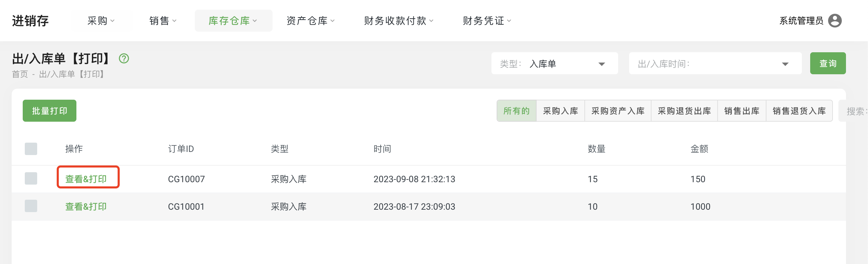Open the 类型 入库单 dropdown

[554, 64]
